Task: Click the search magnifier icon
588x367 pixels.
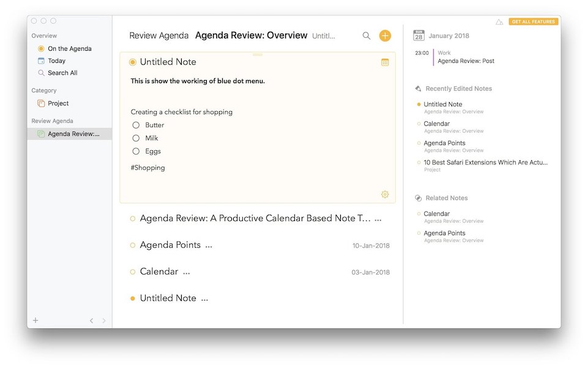Action: [x=367, y=36]
